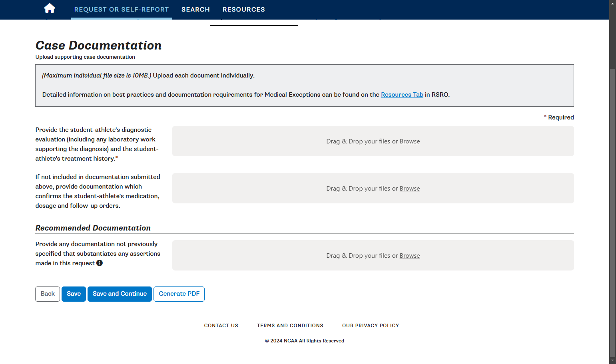Image resolution: width=616 pixels, height=364 pixels.
Task: Click the Back button
Action: pos(48,294)
